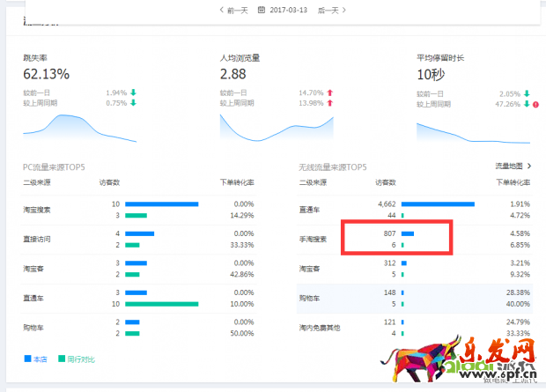Screen dimensions: 546x392
Task: Click the blue 直通车 wireless visitor bar
Action: click(438, 204)
